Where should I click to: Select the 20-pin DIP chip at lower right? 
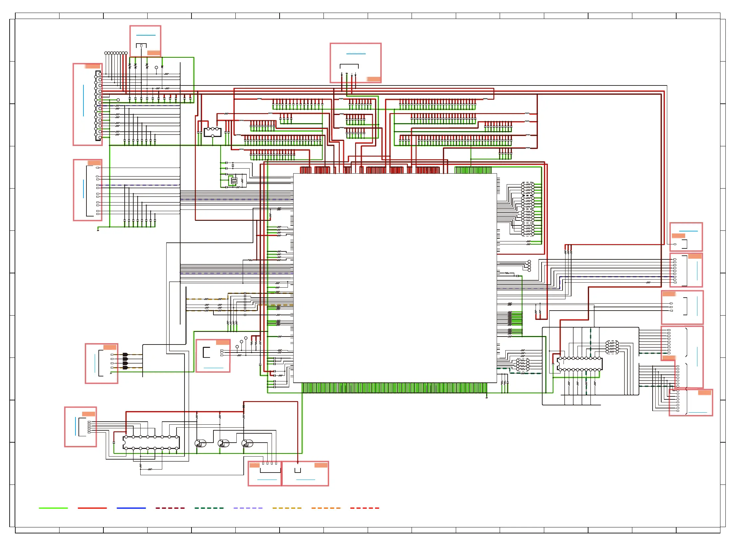tap(579, 364)
